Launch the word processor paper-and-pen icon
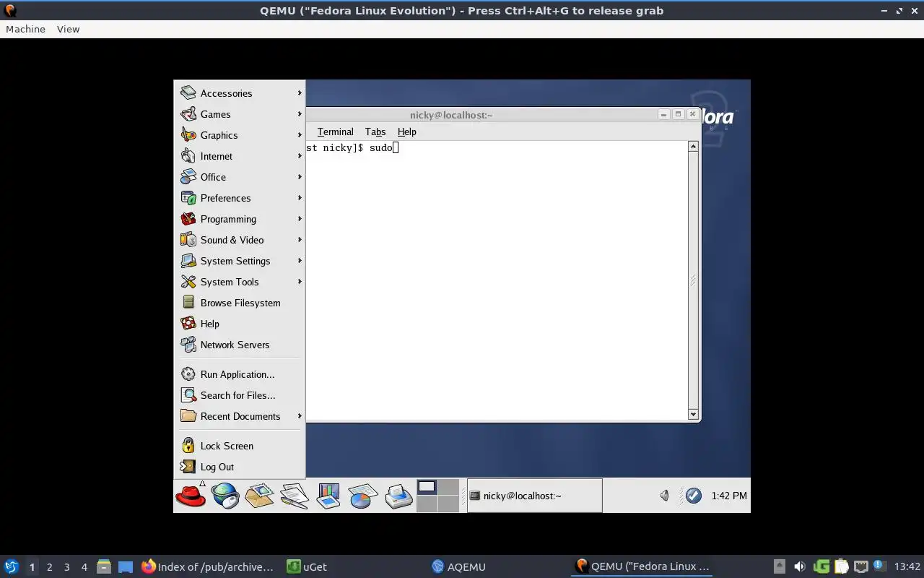Image resolution: width=924 pixels, height=578 pixels. click(295, 496)
